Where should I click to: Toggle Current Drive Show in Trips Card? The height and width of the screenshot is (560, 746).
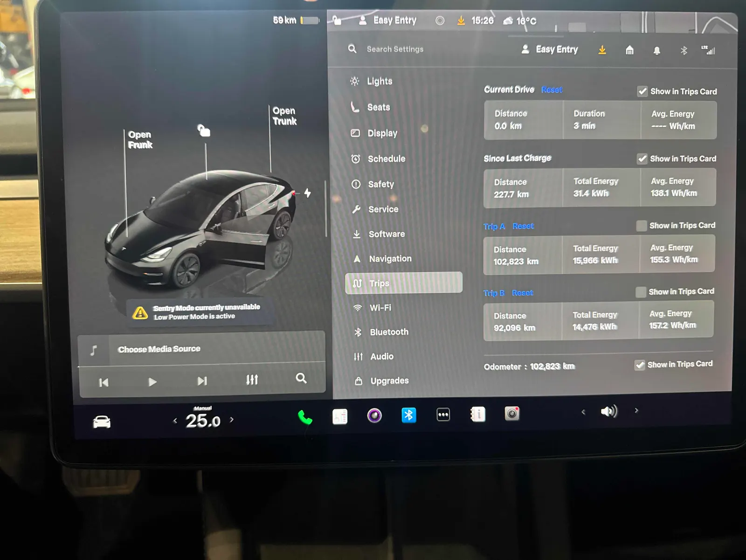642,91
